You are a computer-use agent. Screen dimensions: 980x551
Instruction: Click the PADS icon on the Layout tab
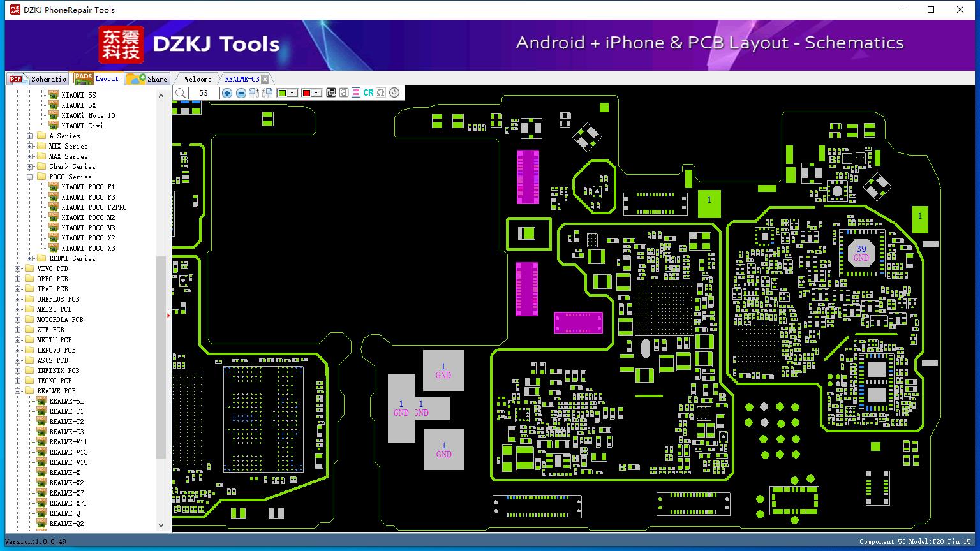click(x=83, y=78)
